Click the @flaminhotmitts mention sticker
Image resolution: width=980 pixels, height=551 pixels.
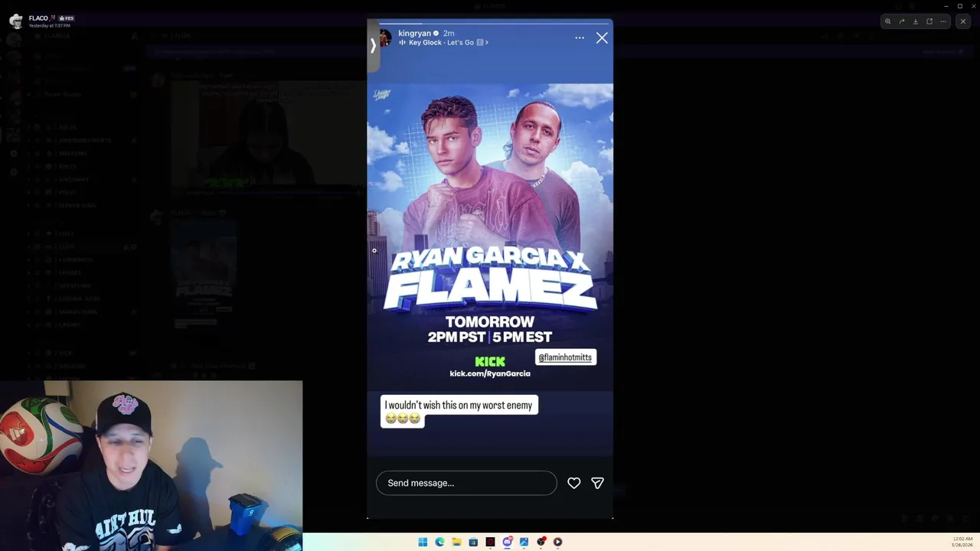[x=565, y=357]
